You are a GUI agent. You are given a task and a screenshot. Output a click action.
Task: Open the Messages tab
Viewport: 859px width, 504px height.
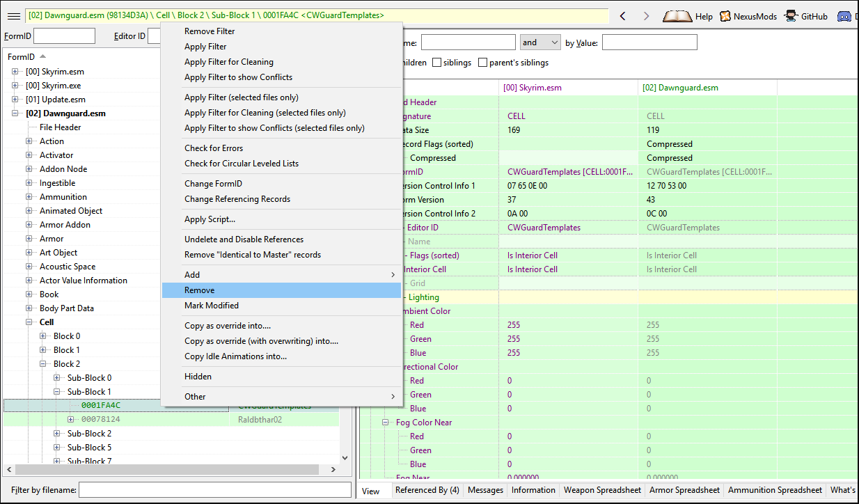coord(485,490)
